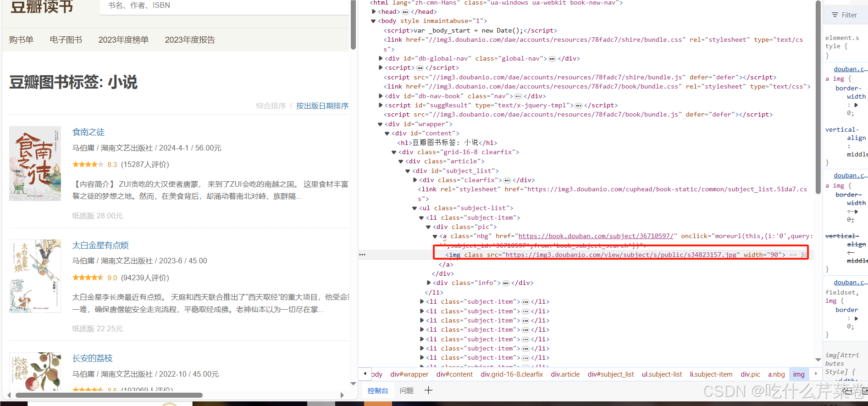Click the web page's vertical scrollbar thumb
The height and width of the screenshot is (406, 868).
coord(353,24)
